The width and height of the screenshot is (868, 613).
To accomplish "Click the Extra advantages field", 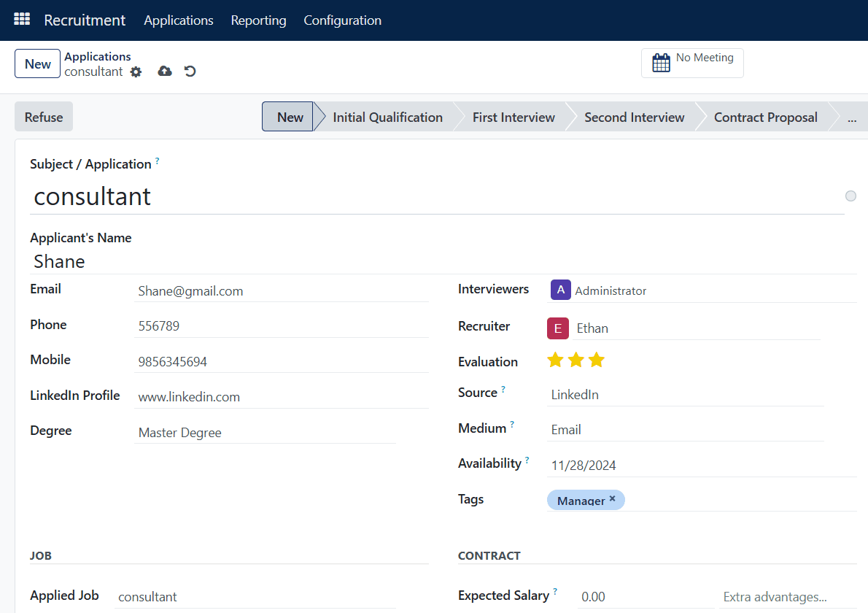I will pos(788,597).
